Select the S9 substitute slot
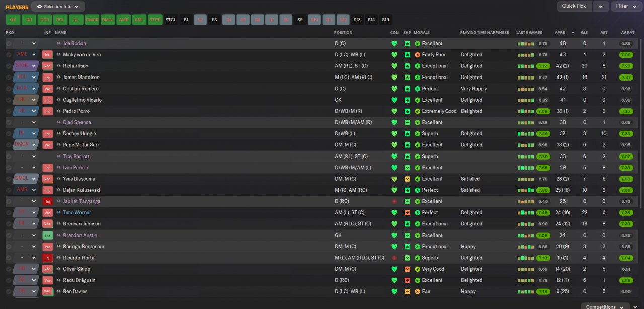The image size is (644, 309). 300,20
